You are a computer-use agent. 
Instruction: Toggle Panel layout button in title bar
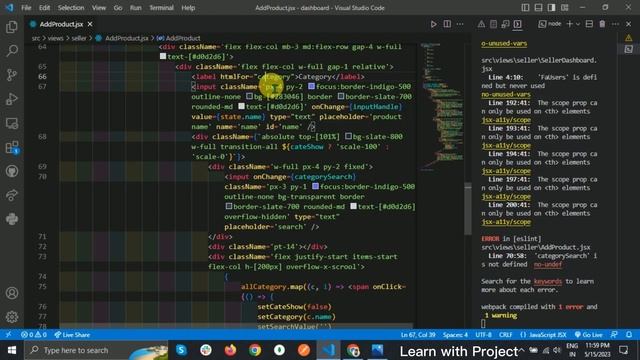(x=538, y=7)
